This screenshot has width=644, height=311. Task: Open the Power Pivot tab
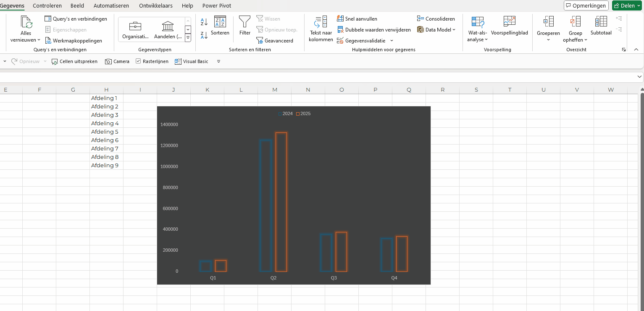217,6
